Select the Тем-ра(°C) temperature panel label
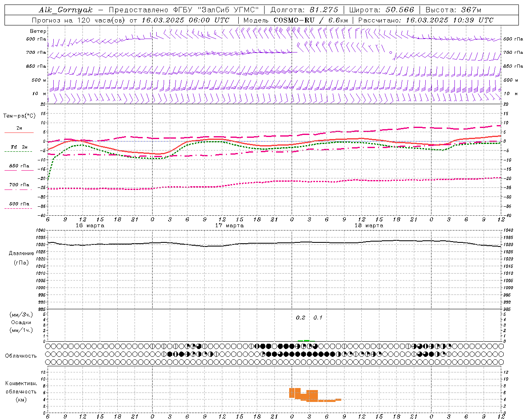 (x=19, y=116)
